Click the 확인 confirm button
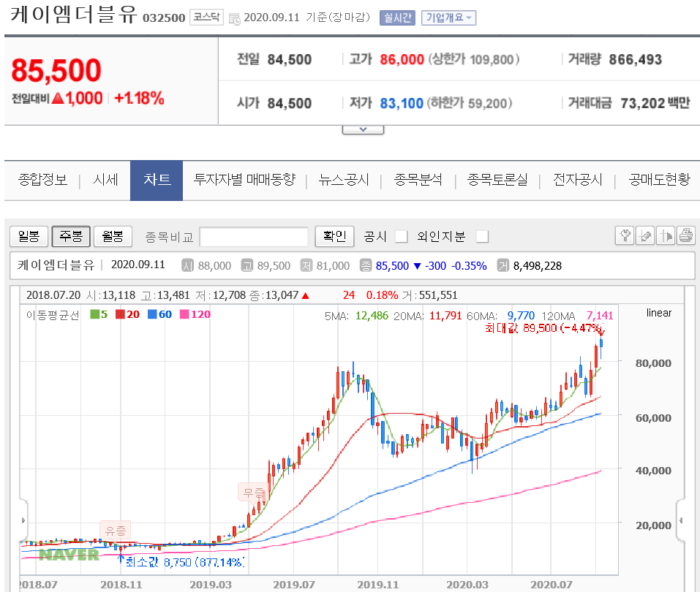Screen dimensions: 700x592 335,236
